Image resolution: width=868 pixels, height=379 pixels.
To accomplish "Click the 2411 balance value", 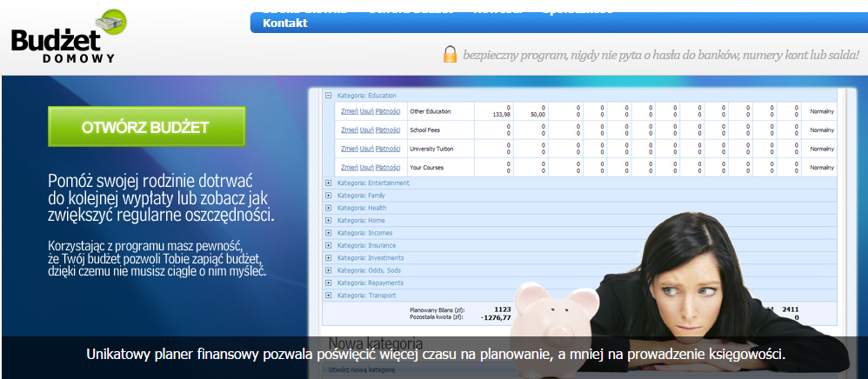I will click(790, 309).
